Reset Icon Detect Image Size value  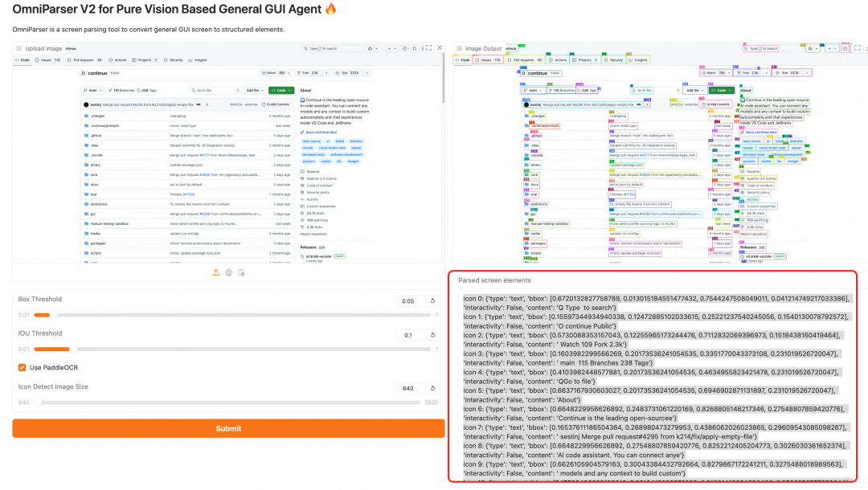(433, 388)
